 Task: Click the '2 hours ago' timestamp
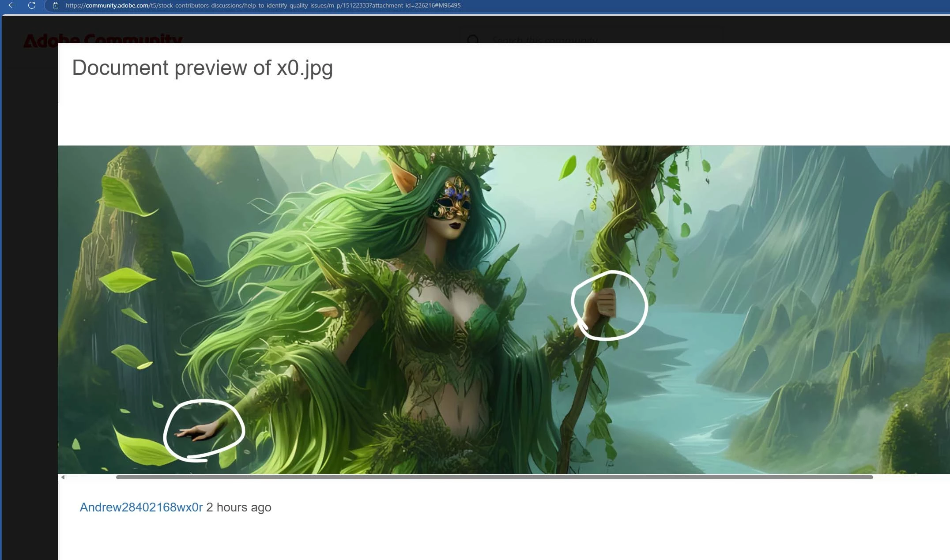pos(239,507)
